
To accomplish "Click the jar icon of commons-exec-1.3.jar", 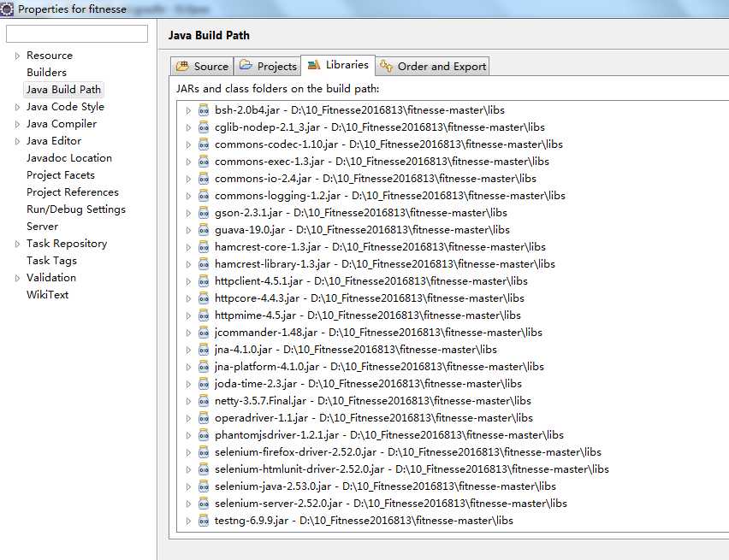I will pyautogui.click(x=204, y=162).
